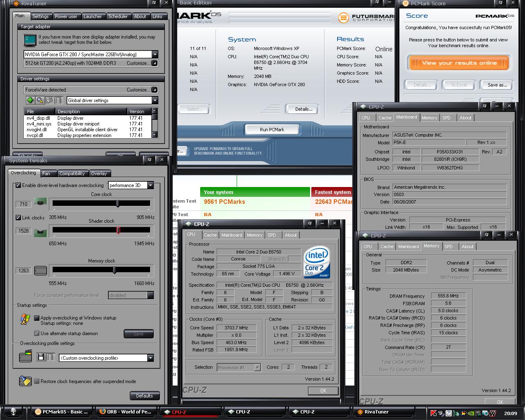Click the overclocking profile film-strip icon

coord(25,356)
